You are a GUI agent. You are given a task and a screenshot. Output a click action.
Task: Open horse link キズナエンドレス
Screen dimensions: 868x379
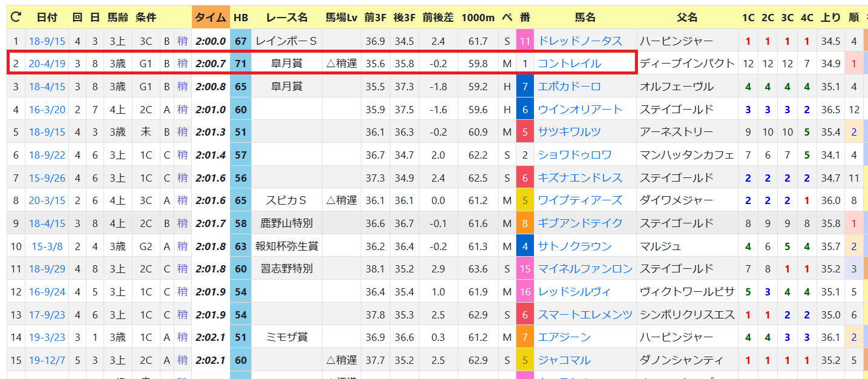point(580,178)
